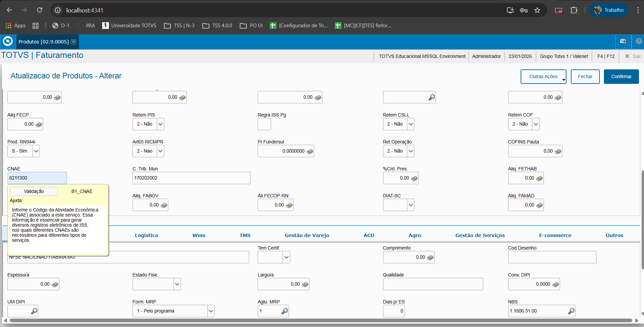Expand the Form. MRP dropdown
Viewport: 644px width, 327px height.
(211, 311)
